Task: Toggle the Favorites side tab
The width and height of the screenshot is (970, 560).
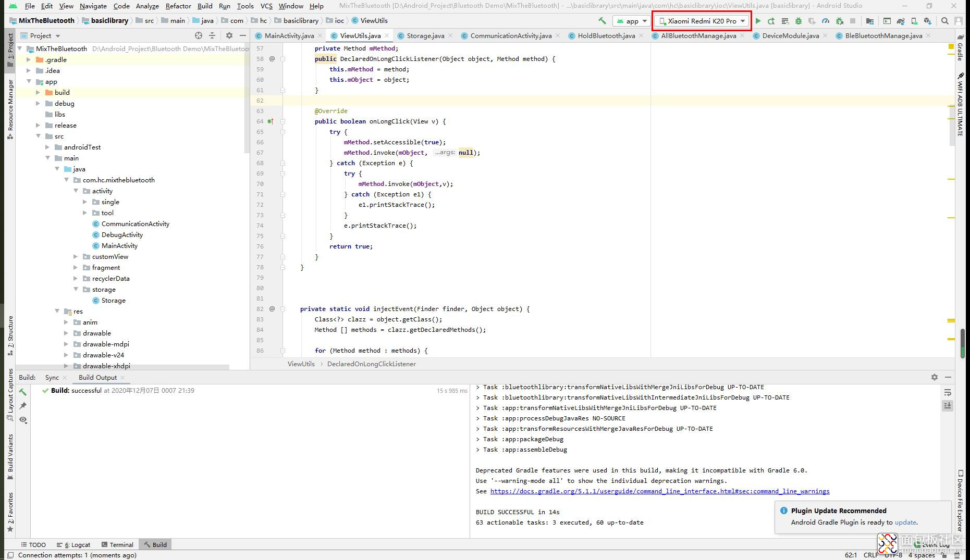Action: tap(10, 512)
